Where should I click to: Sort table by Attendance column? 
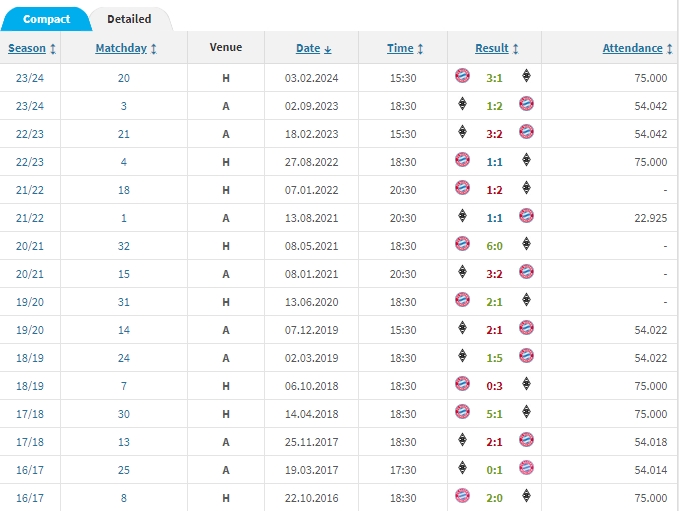(632, 48)
